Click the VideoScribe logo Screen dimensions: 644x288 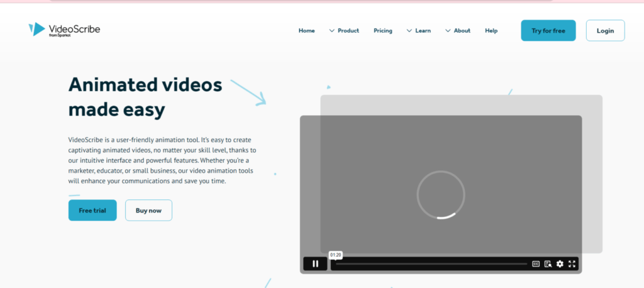pos(64,30)
